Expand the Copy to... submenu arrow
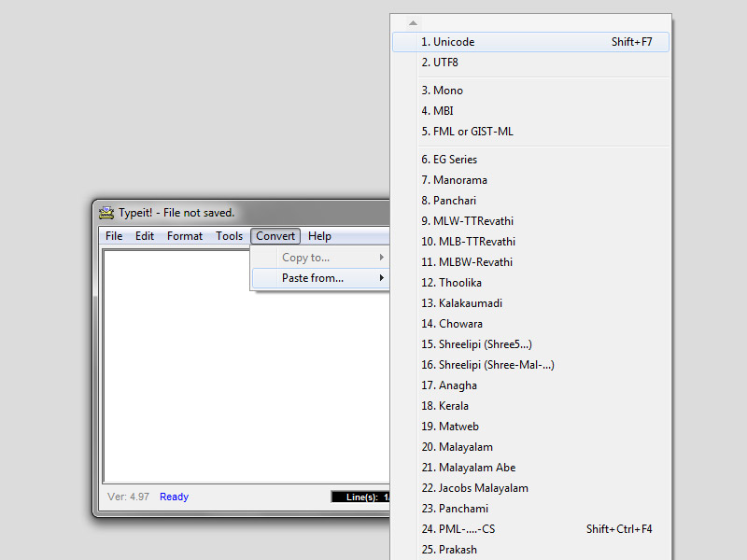 tap(381, 258)
